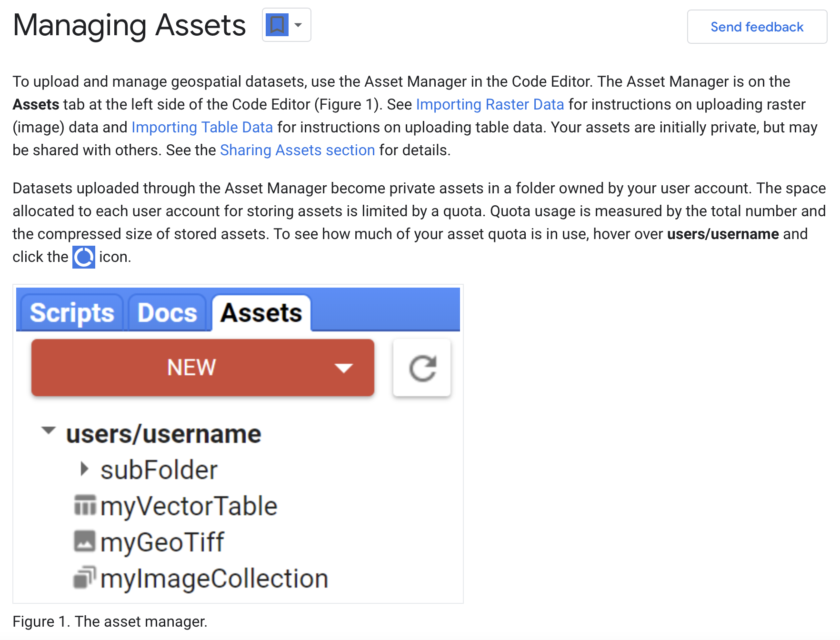Viewport: 840px width, 640px height.
Task: Click the Send feedback button
Action: pyautogui.click(x=757, y=27)
